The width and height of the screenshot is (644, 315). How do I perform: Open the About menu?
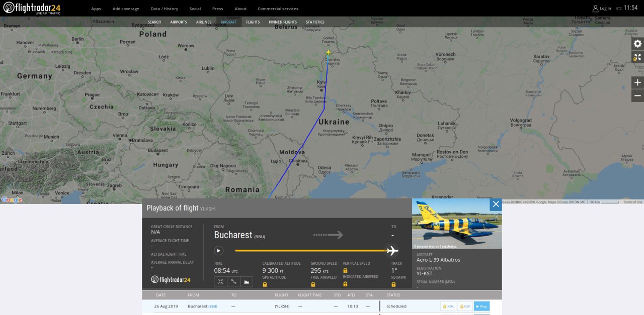[240, 9]
